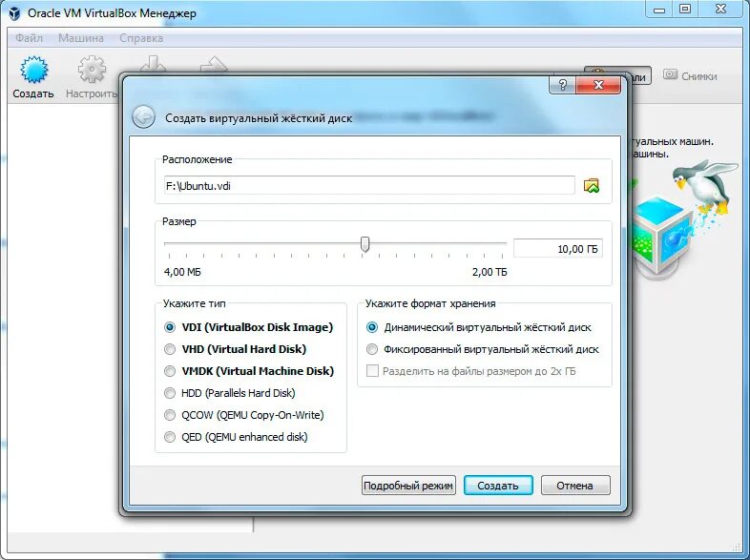The height and width of the screenshot is (560, 750).
Task: Click the Подробный режим button
Action: coord(408,486)
